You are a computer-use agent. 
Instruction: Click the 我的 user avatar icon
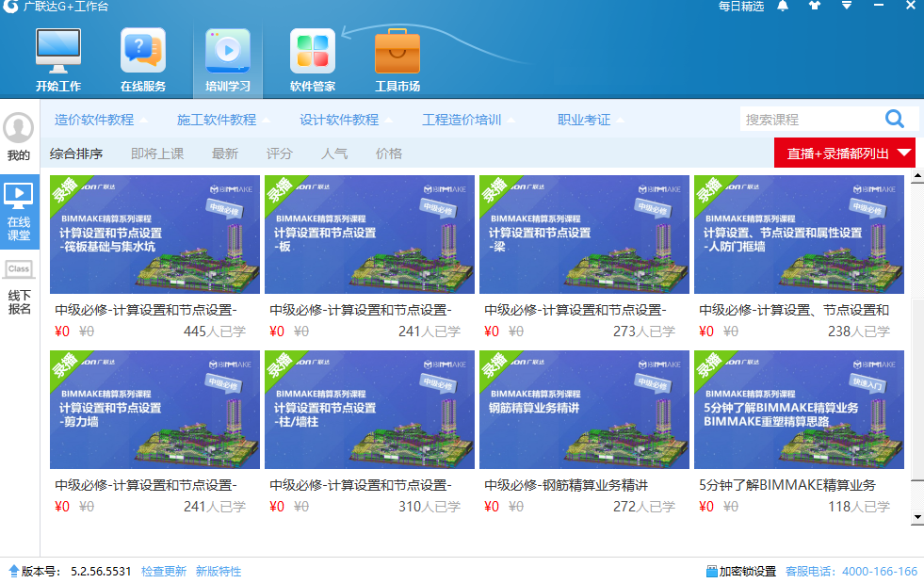tap(18, 128)
